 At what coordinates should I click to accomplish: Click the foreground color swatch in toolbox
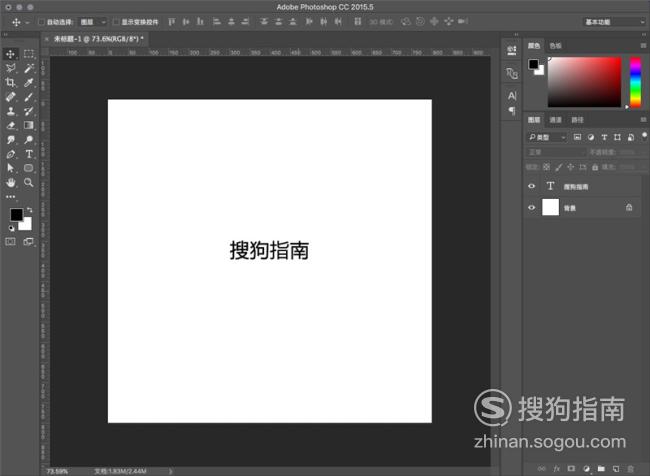coord(16,214)
